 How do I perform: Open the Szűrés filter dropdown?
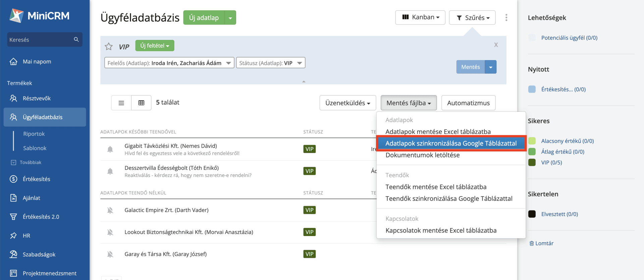tap(472, 17)
